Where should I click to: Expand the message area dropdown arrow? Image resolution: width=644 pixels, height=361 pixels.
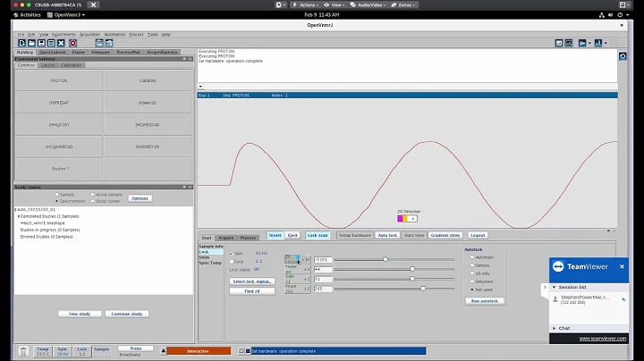(x=200, y=87)
